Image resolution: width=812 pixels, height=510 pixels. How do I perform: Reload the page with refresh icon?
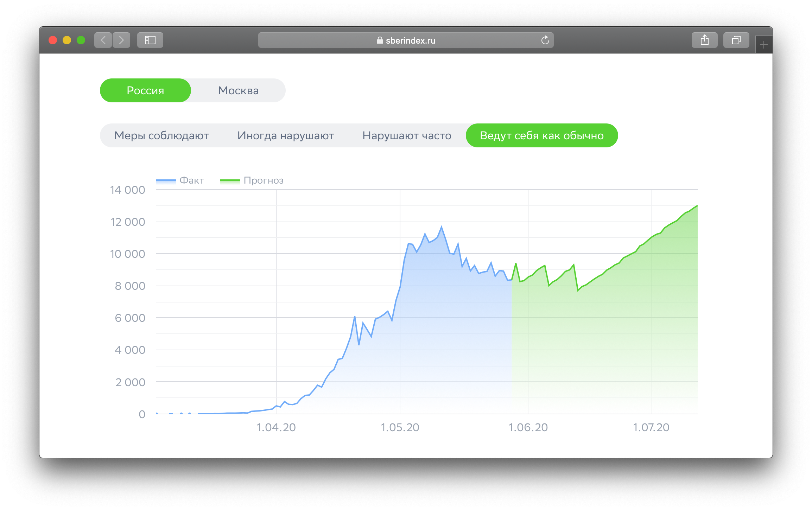[545, 40]
